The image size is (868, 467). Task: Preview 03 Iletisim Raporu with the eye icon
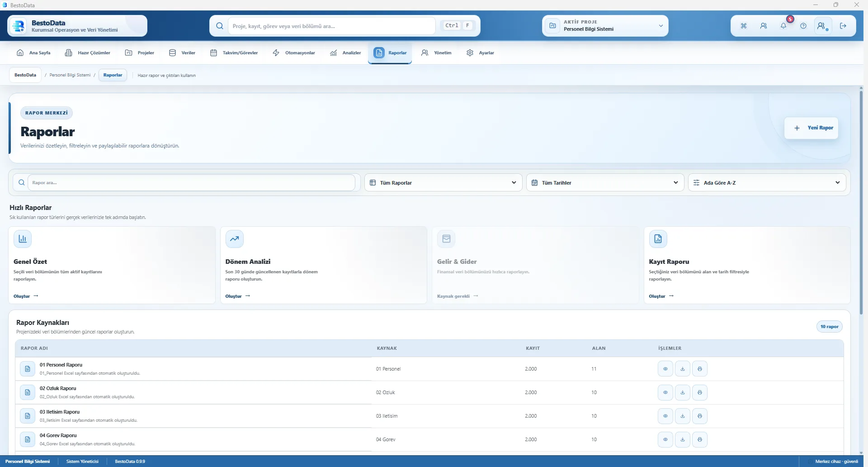(x=665, y=416)
